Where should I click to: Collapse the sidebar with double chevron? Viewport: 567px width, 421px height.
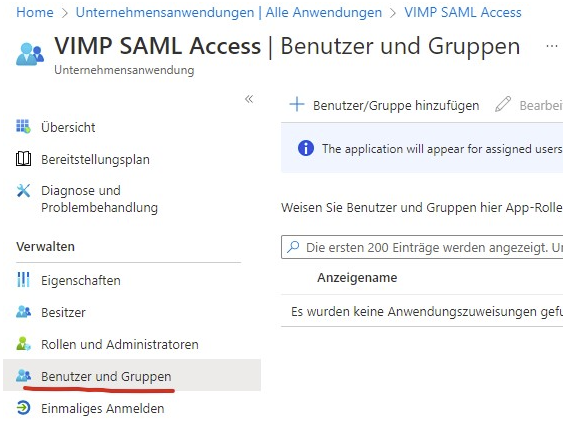point(249,99)
